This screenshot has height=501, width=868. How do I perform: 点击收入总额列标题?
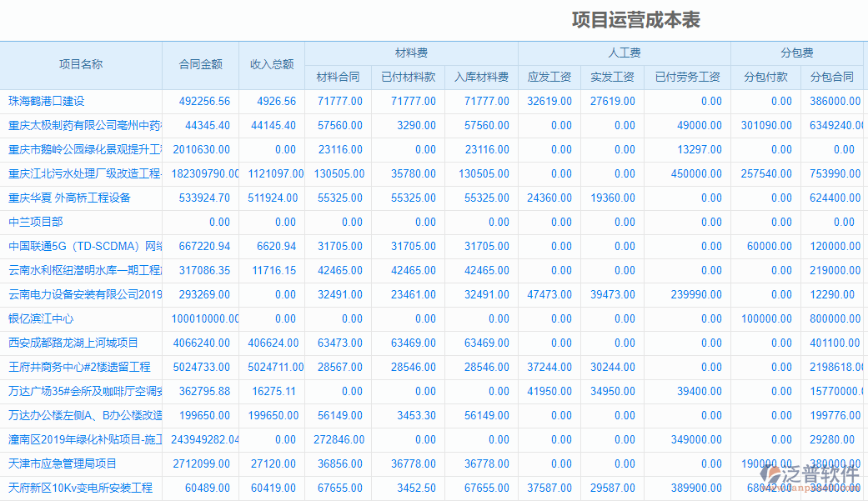[x=271, y=64]
